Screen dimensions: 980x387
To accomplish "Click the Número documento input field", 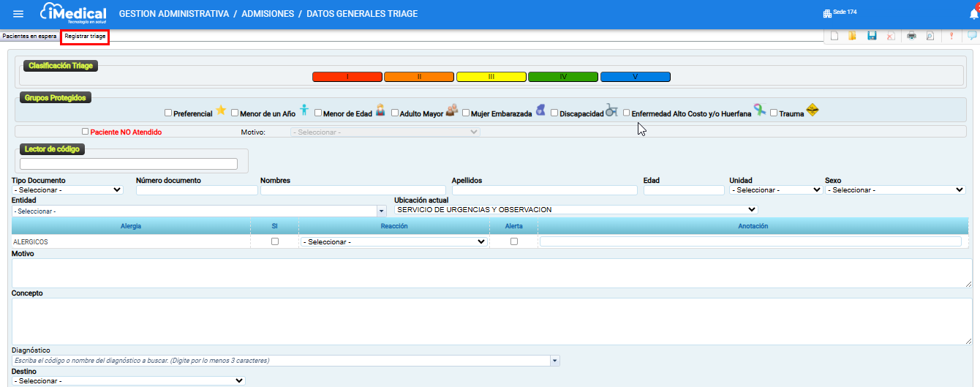I will (x=197, y=190).
